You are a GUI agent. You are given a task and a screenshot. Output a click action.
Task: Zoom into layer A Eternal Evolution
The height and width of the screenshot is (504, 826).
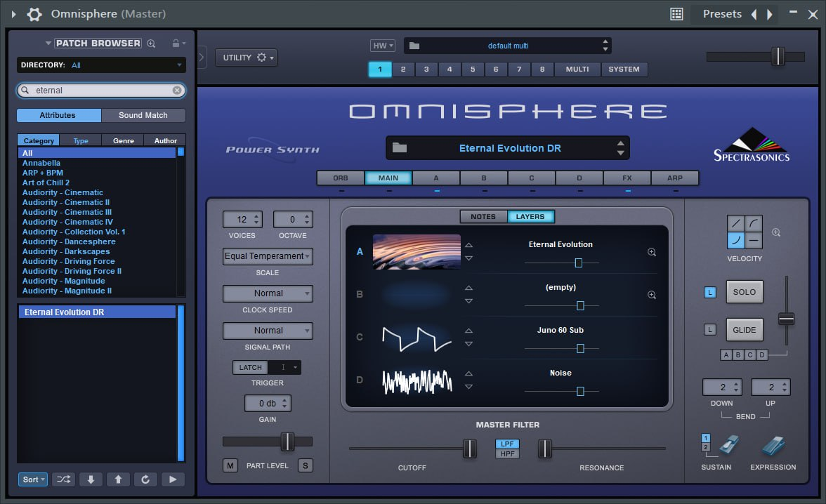tap(652, 252)
